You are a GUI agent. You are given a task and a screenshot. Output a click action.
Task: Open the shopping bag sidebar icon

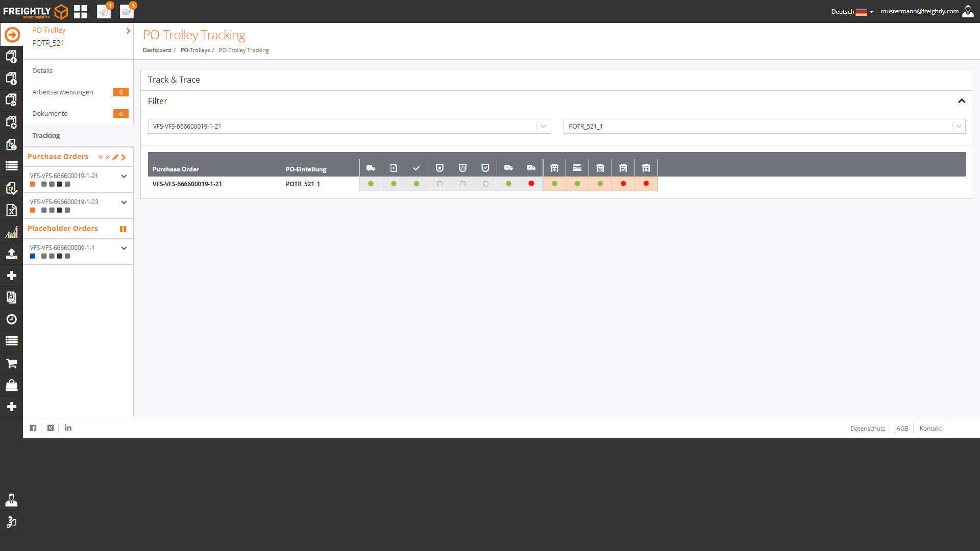[11, 385]
